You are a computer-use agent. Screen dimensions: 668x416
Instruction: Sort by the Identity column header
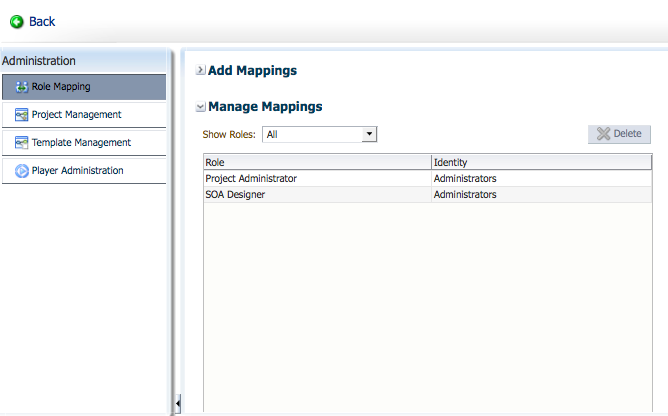click(541, 162)
